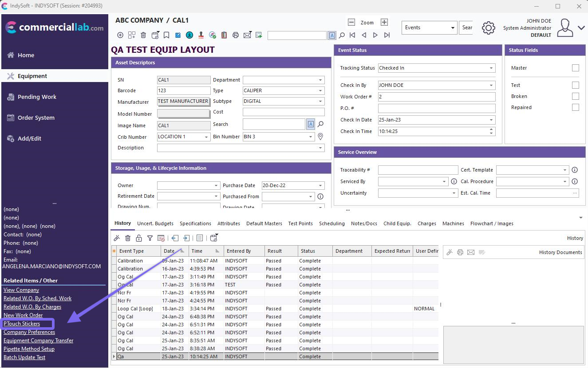This screenshot has height=368, width=588.
Task: Open Pending Work in the sidebar
Action: pyautogui.click(x=37, y=97)
